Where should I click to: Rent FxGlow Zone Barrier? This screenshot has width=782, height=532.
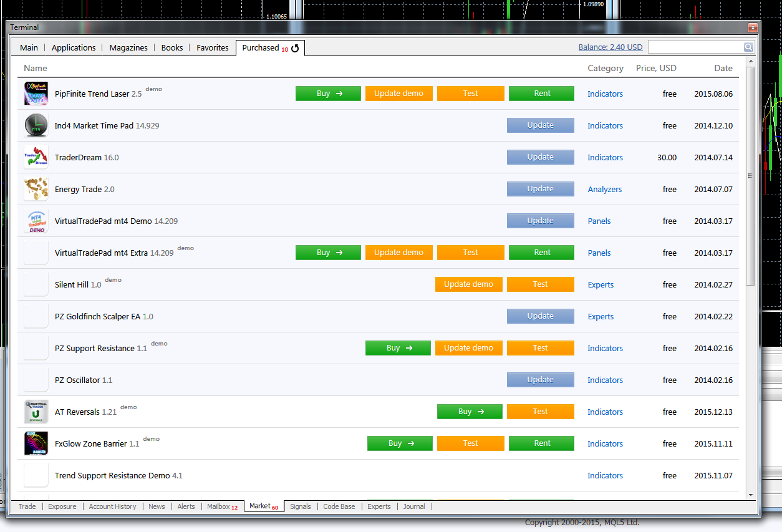[542, 443]
